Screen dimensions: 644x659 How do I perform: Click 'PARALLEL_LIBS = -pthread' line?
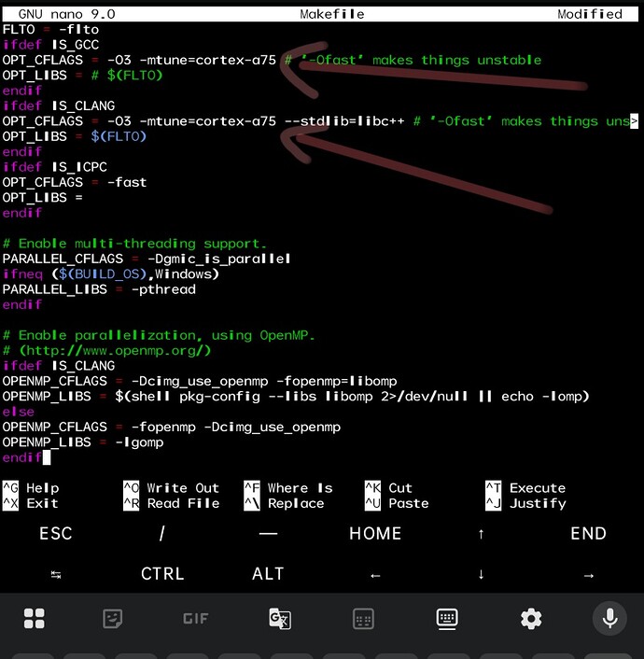99,289
